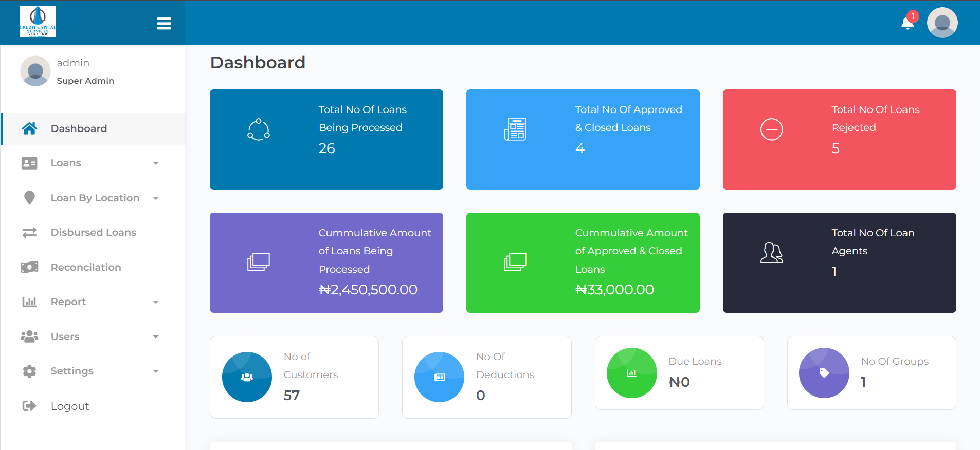Click the Due Loans chart icon
The width and height of the screenshot is (980, 450).
point(631,373)
